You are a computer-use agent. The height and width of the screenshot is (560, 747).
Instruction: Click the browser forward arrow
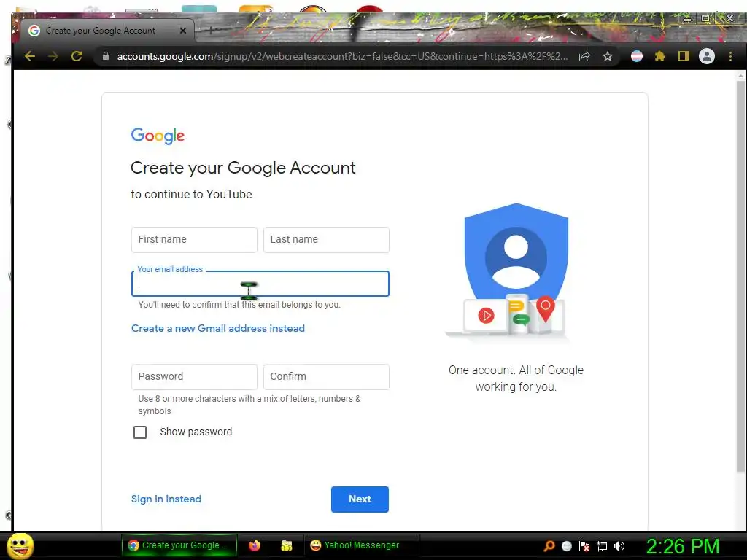point(53,56)
